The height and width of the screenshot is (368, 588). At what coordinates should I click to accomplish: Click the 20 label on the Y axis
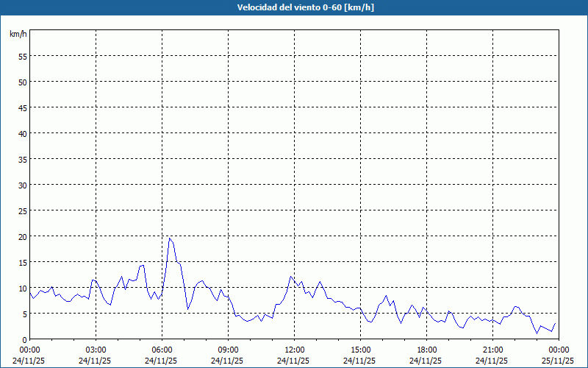click(22, 236)
